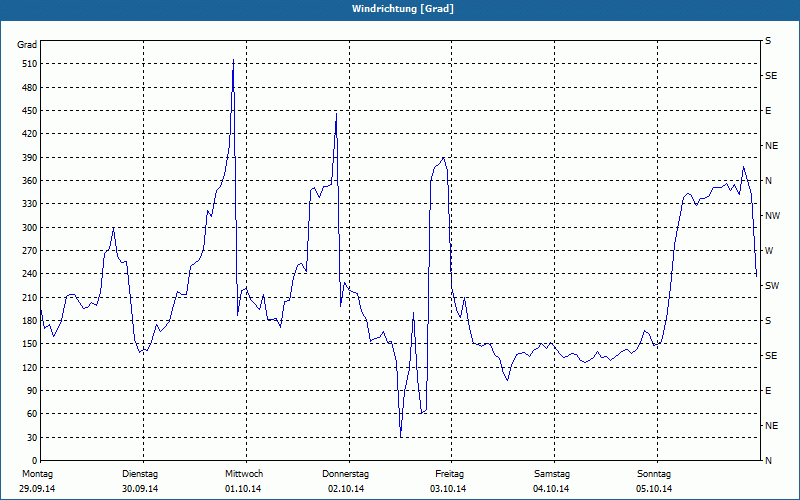This screenshot has height=500, width=800.
Task: Select the 01.10.14 date label
Action: tap(243, 489)
